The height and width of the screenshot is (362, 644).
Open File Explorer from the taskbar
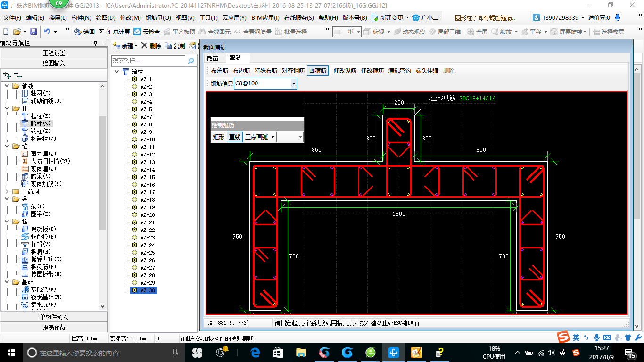[301, 353]
